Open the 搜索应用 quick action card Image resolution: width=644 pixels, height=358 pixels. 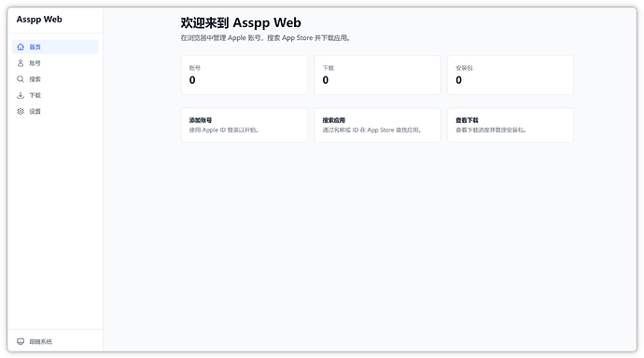[377, 125]
